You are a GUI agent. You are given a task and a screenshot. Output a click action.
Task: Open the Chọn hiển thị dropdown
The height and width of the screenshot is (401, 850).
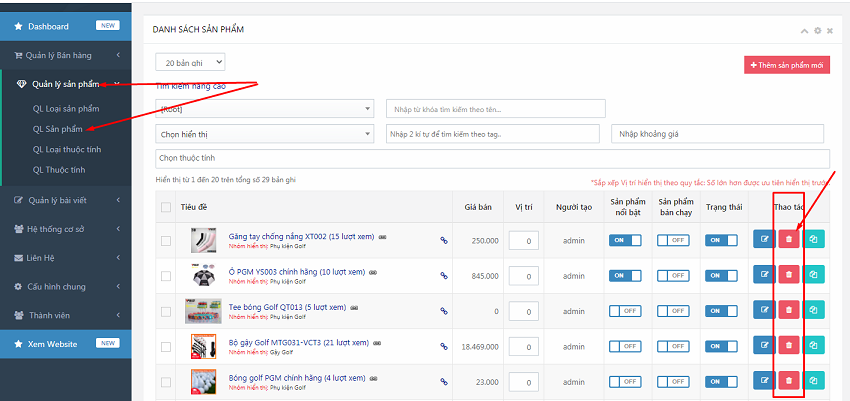pos(264,134)
